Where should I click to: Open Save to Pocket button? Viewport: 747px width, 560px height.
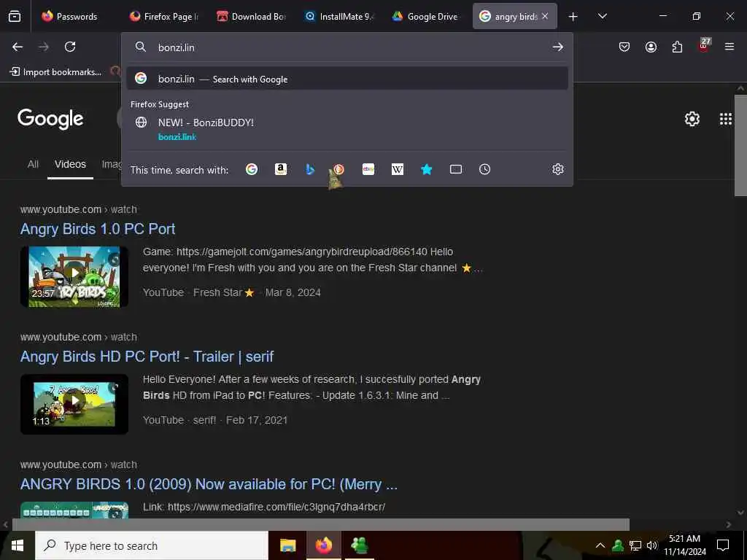click(x=624, y=47)
